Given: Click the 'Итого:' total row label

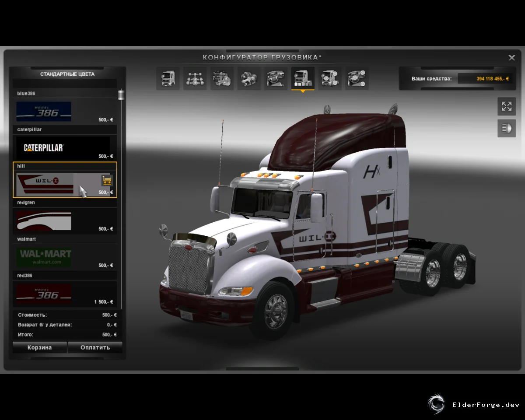Looking at the screenshot, I should coord(25,335).
